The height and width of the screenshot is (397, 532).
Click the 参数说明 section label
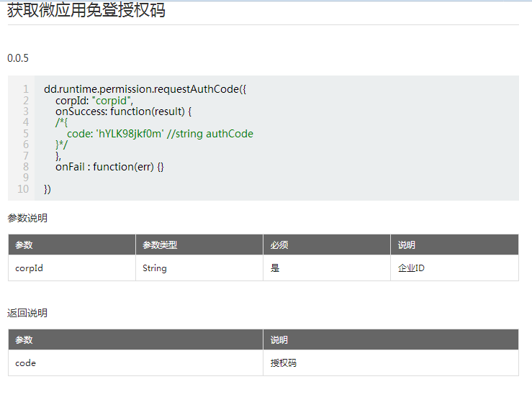27,218
